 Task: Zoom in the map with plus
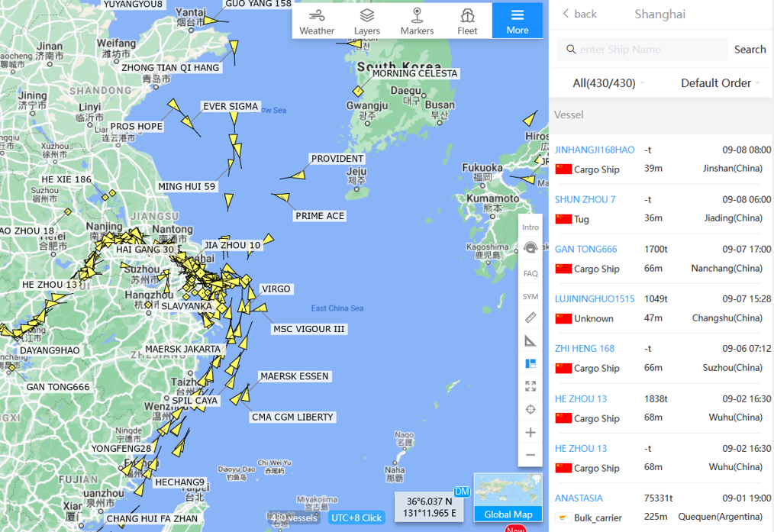(531, 432)
